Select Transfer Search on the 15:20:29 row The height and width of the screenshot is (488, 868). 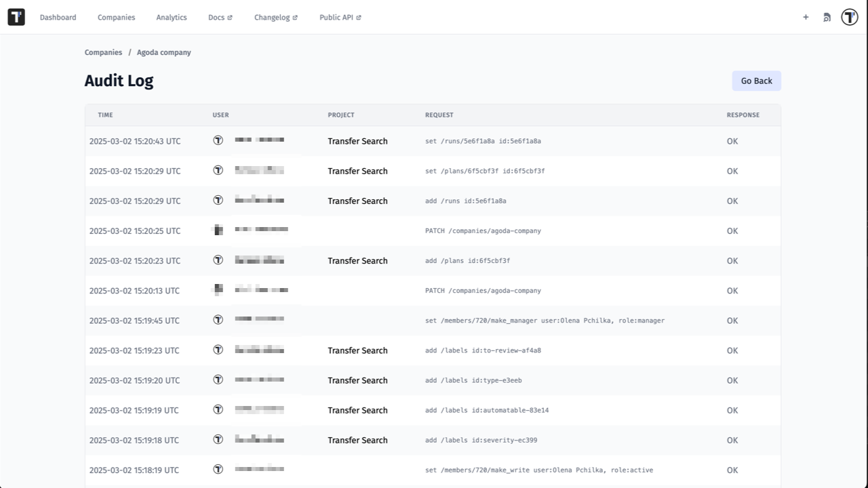click(357, 171)
